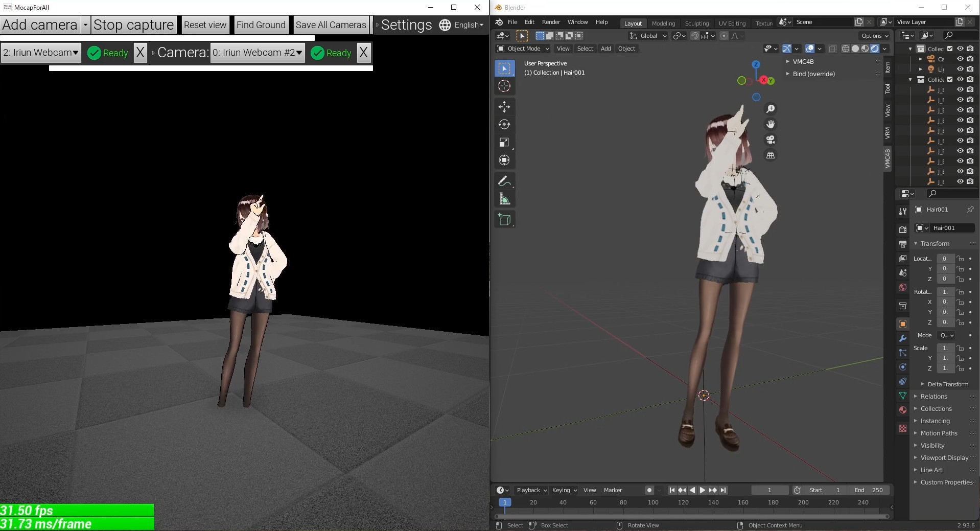Select the Move tool in the viewport toolbar

pyautogui.click(x=504, y=106)
